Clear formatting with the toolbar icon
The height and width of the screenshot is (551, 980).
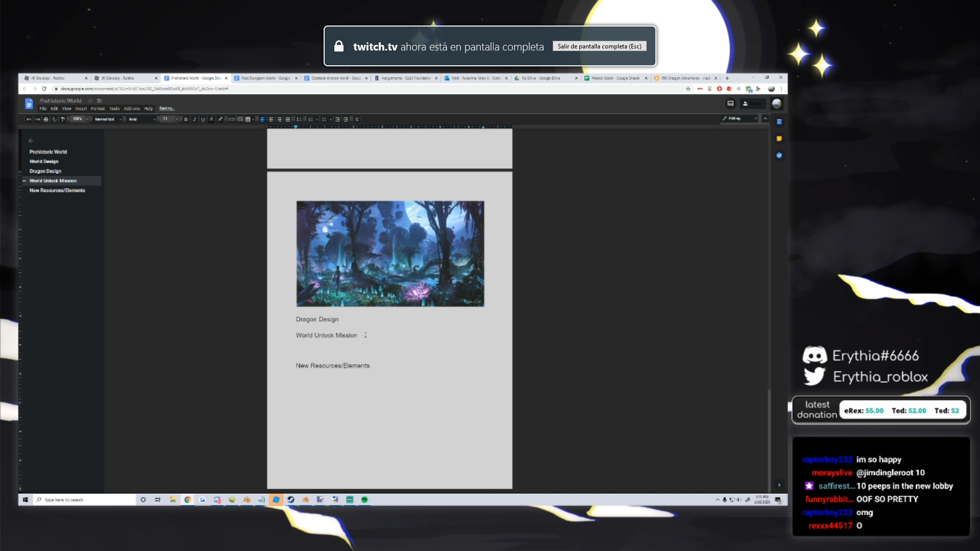[x=357, y=119]
